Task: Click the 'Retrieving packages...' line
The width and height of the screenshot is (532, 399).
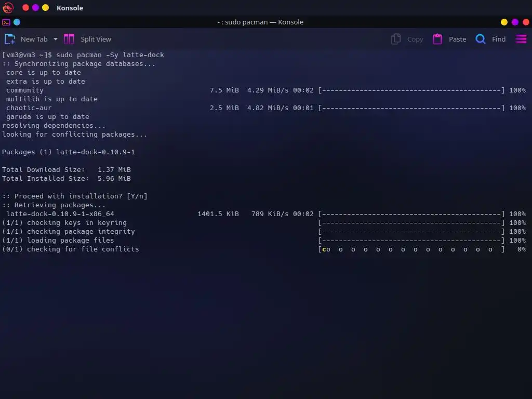Action: 54,205
